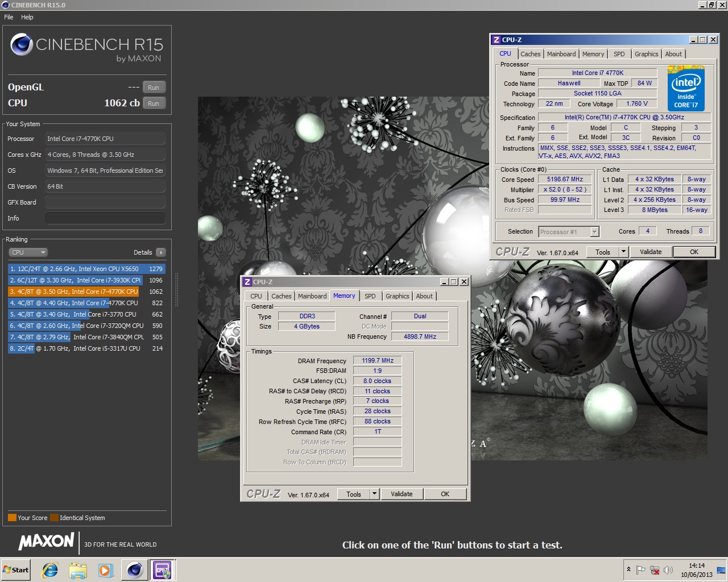Open the CPU ranking type dropdown
The image size is (728, 582).
coord(28,252)
